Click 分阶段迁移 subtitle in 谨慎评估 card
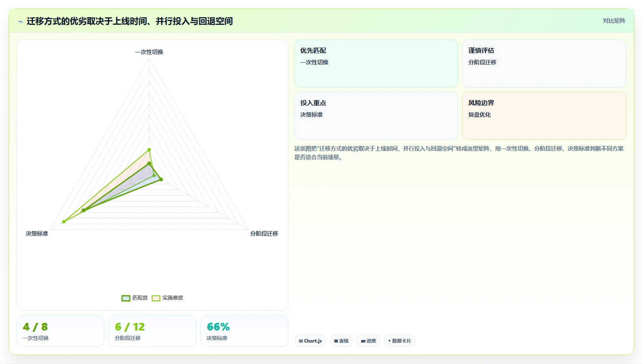 (482, 62)
